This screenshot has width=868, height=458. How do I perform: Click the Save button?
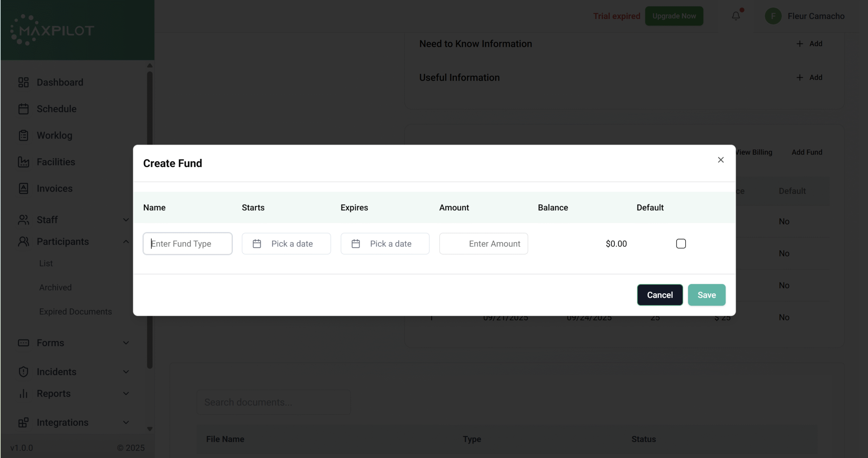[707, 295]
